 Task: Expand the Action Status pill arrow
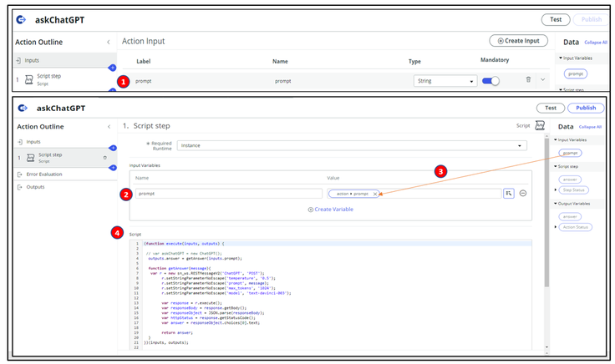(x=556, y=227)
